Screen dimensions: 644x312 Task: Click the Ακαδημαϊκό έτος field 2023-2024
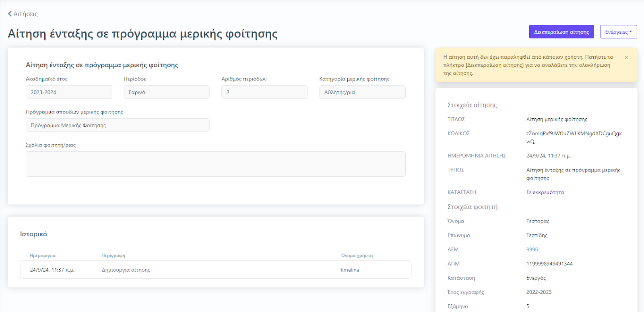pyautogui.click(x=69, y=92)
